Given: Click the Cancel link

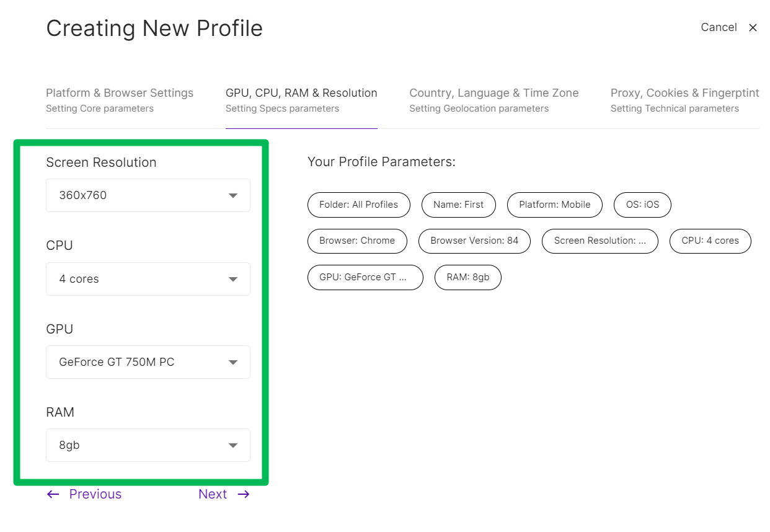Looking at the screenshot, I should coord(719,27).
